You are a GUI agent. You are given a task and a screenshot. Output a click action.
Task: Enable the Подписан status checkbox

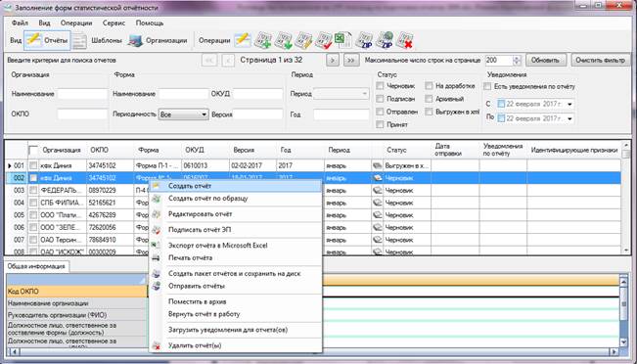coord(380,99)
